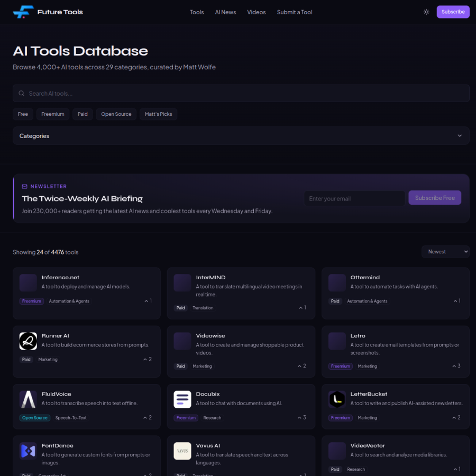Click the VideoVector placeholder thumbnail
The image size is (476, 476).
coord(337,451)
